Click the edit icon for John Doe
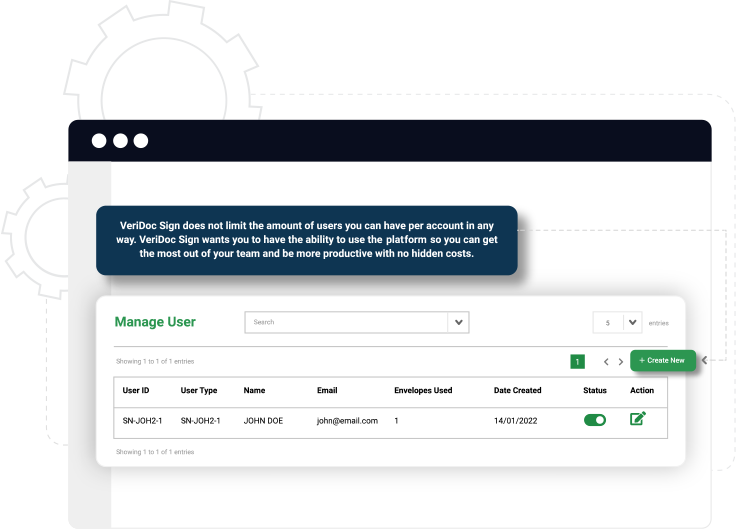Viewport: 750px width, 530px height. [x=637, y=419]
